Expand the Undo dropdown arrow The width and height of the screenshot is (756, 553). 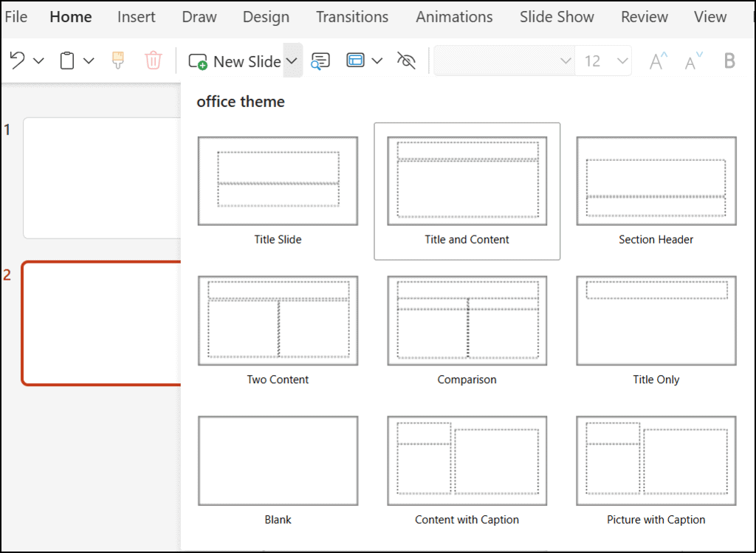[x=39, y=61]
